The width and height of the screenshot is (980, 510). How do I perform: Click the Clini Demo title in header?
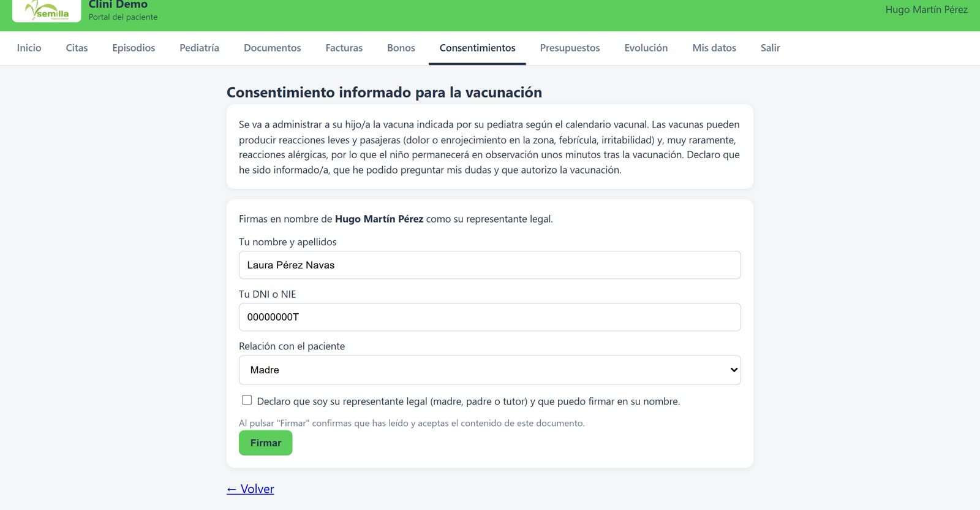118,4
